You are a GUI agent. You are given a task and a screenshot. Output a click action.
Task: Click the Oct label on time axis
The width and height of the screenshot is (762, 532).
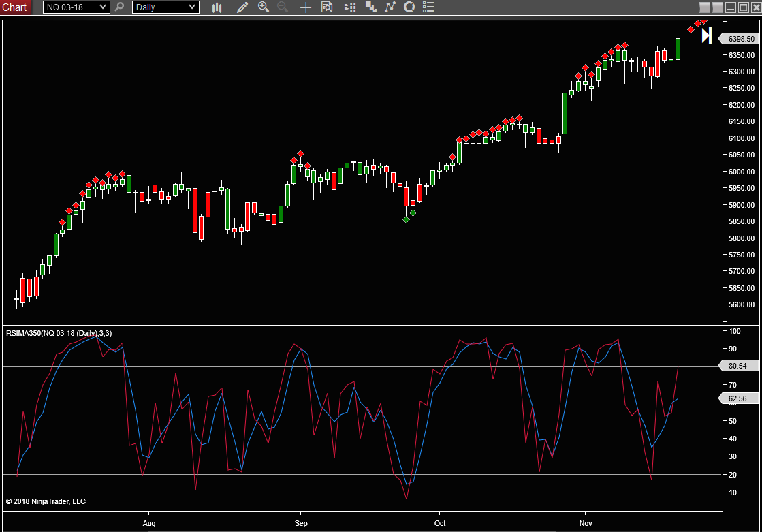pos(440,523)
